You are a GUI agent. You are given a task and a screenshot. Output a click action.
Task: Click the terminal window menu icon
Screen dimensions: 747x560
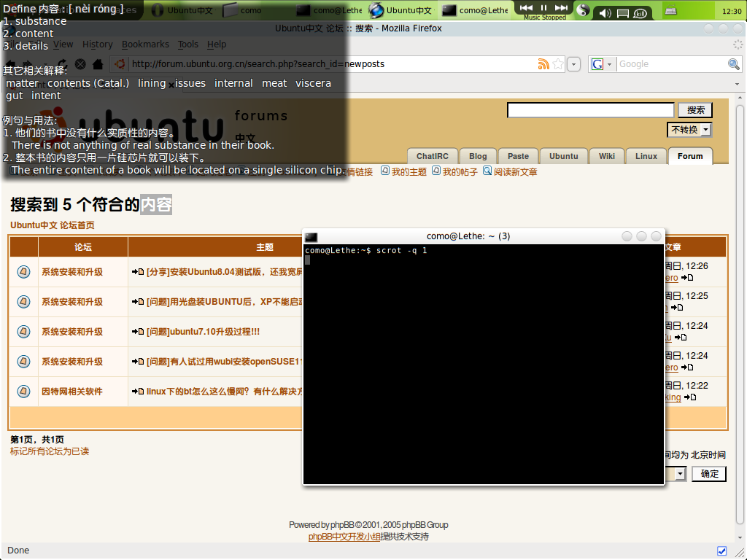pos(311,237)
